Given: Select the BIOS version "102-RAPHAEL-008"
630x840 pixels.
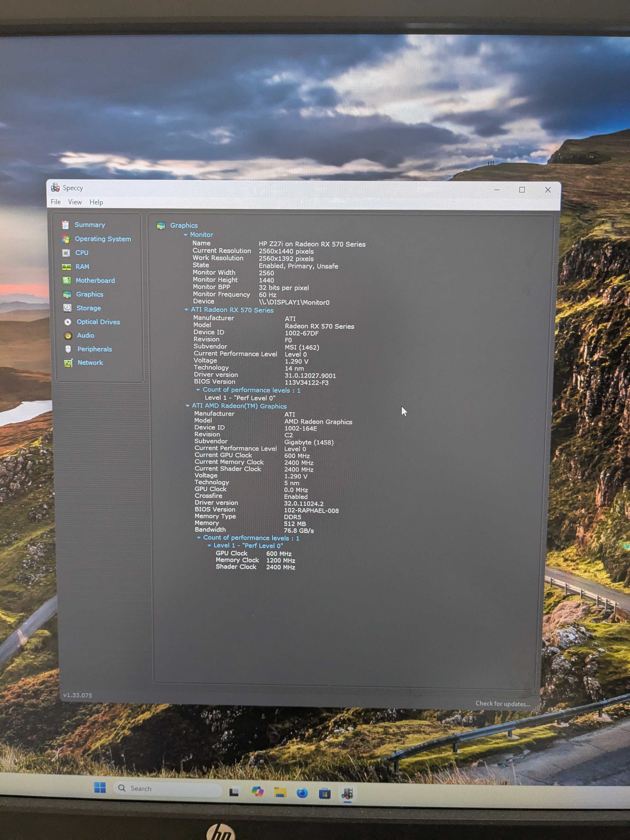Looking at the screenshot, I should point(311,511).
